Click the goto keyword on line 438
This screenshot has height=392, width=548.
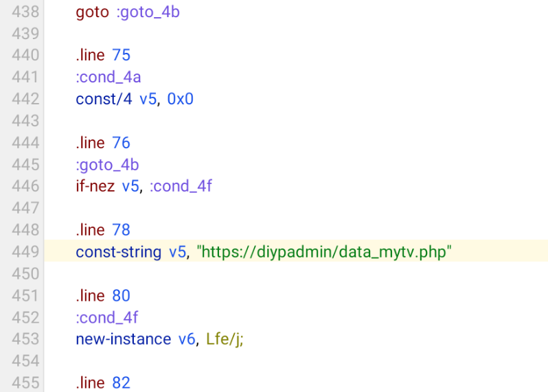(92, 12)
